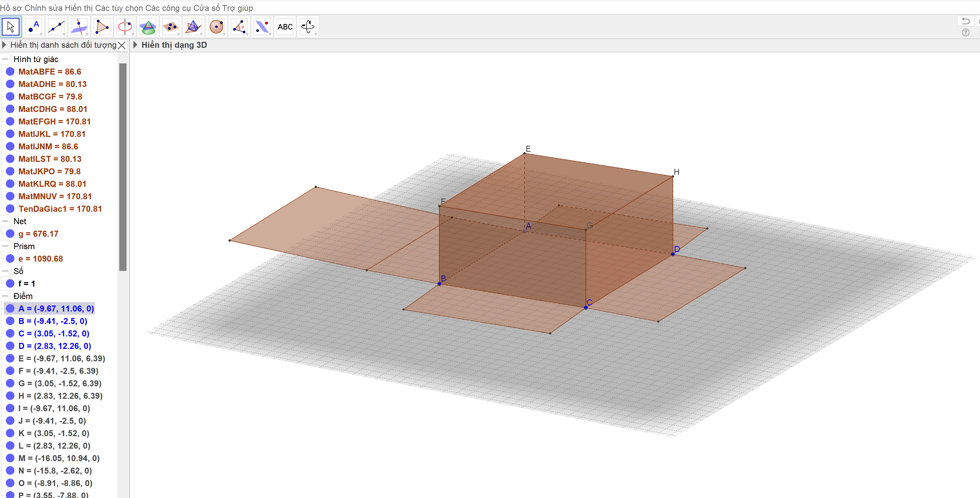Collapse the Hình tứ giác group
Screen dimensions: 980x498
pos(5,59)
